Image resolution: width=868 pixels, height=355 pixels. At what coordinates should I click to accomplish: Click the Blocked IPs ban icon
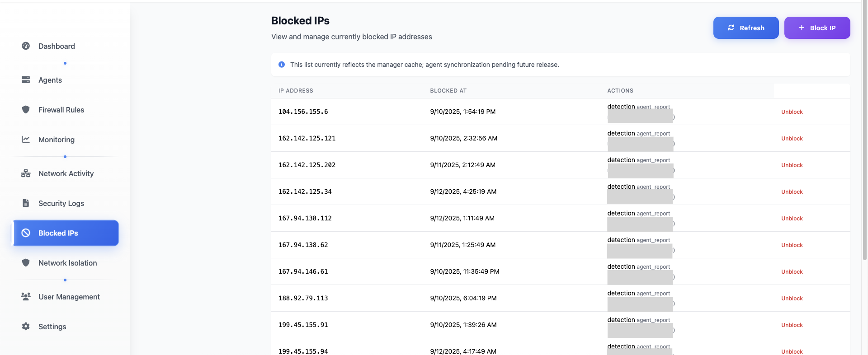[x=26, y=233]
